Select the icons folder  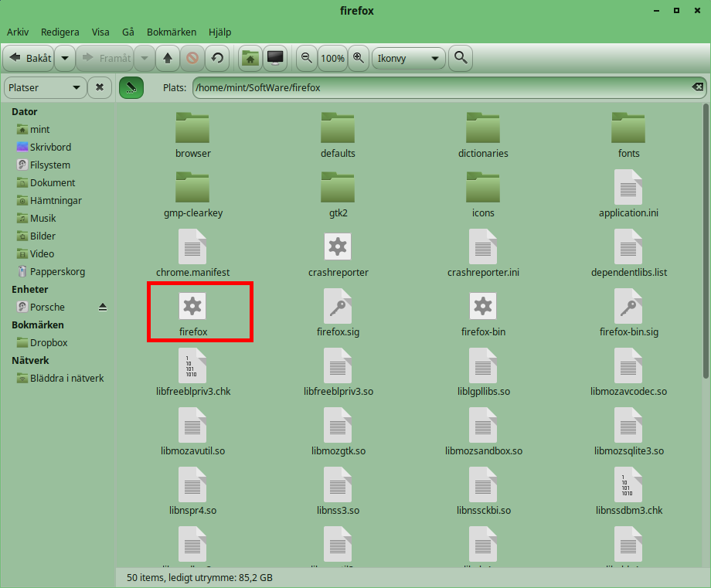coord(483,195)
